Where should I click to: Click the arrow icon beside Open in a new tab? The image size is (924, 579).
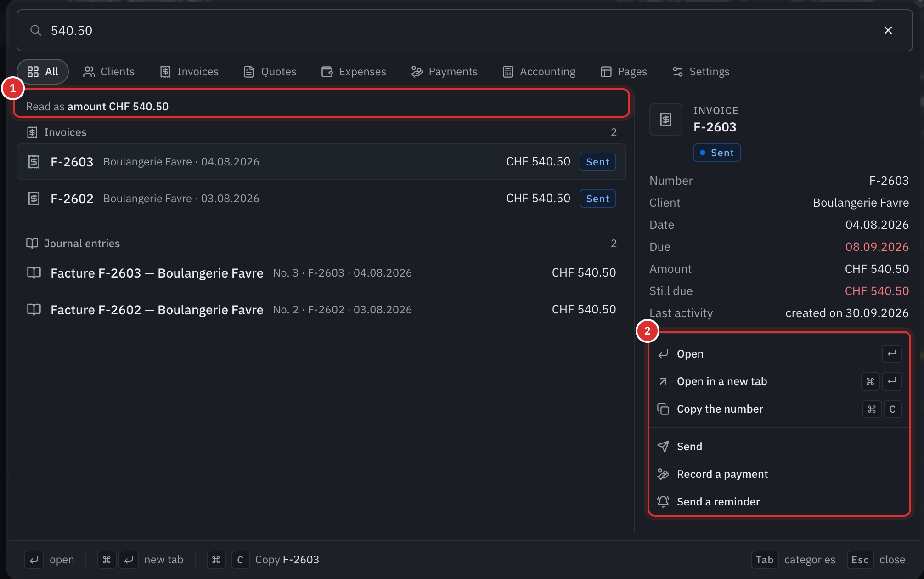coord(663,381)
